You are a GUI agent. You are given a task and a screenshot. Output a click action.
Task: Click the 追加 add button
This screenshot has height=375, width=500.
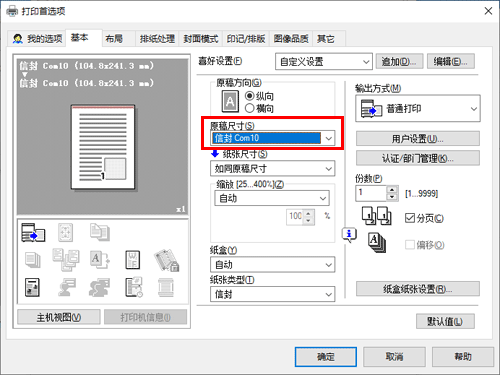pos(399,61)
